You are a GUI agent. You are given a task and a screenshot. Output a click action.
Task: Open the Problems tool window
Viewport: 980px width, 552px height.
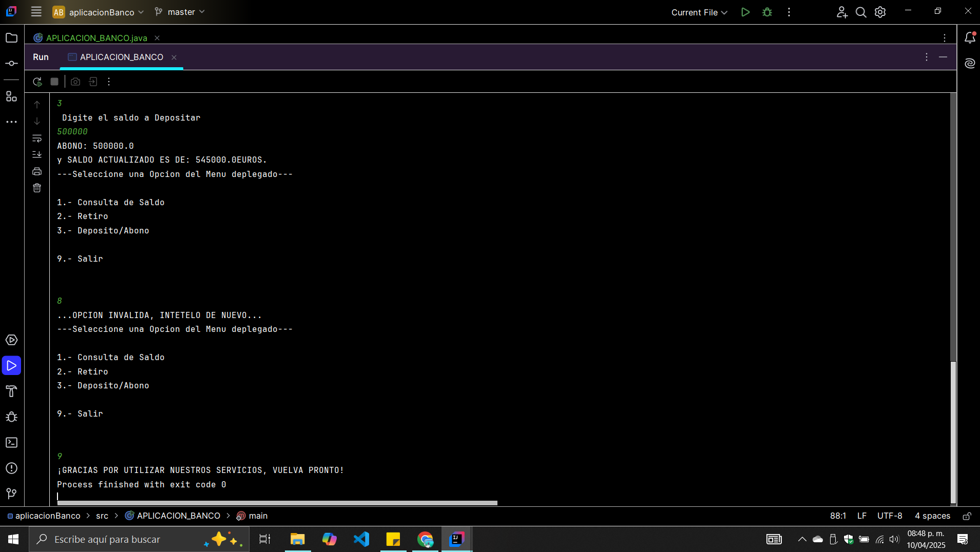tap(11, 468)
